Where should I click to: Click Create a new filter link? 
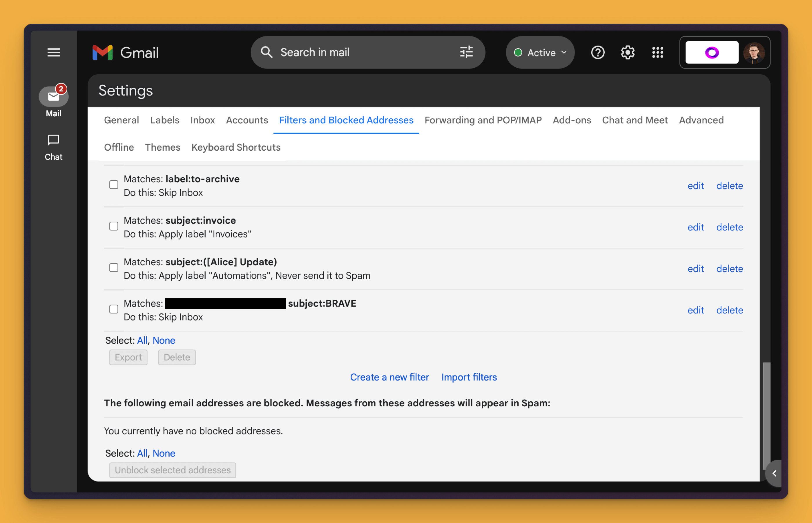[x=389, y=377]
